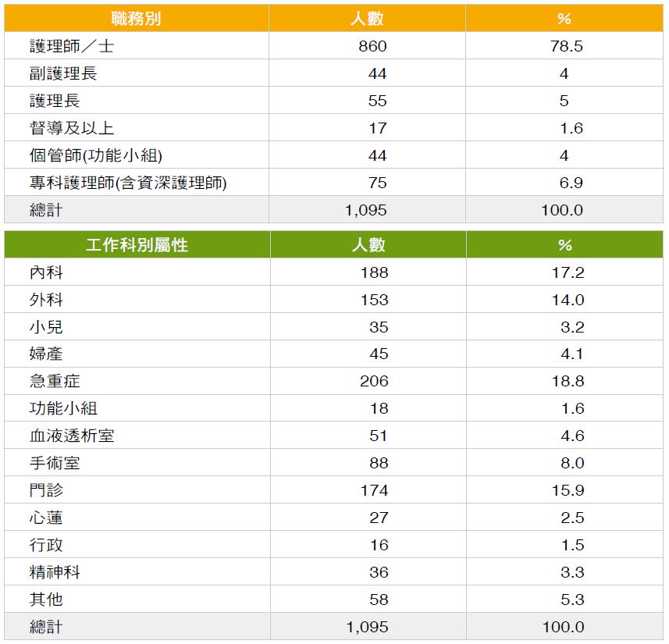Click the 心蓮 row label

coord(46,518)
